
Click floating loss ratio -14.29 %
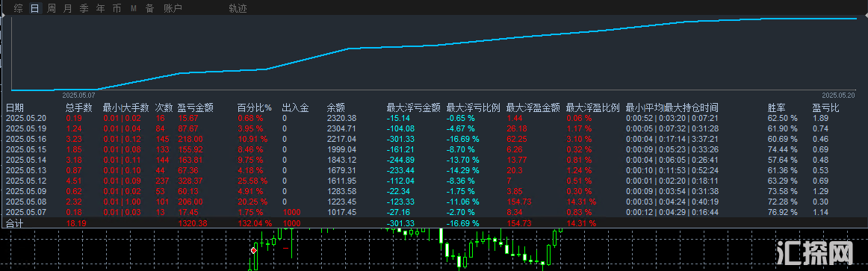click(463, 170)
